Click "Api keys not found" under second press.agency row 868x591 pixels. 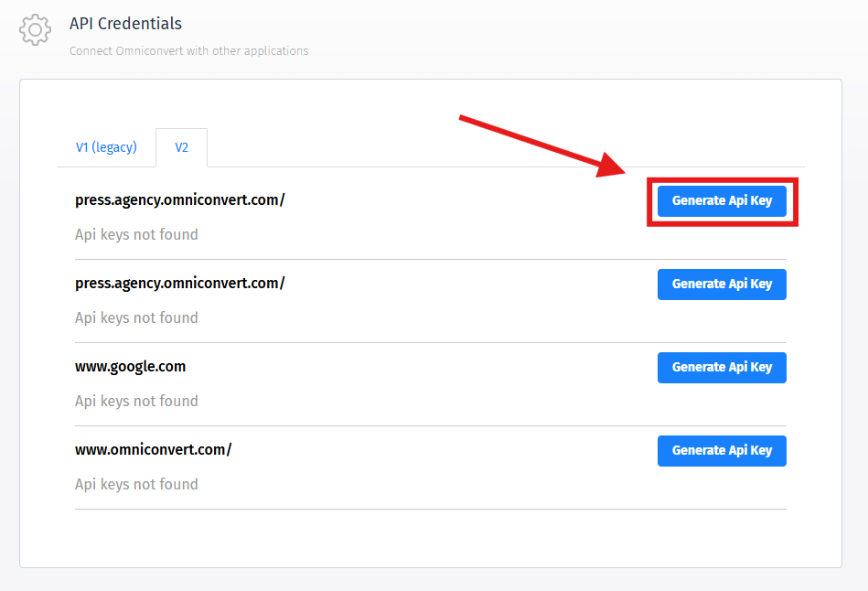point(136,317)
